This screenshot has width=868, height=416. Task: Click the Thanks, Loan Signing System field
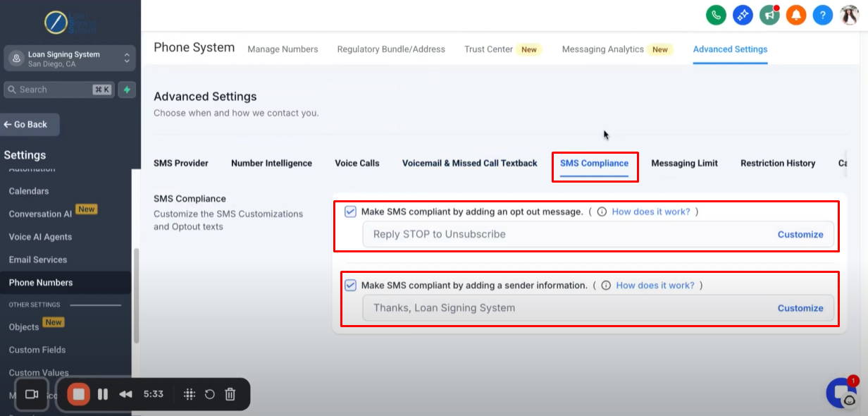(598, 308)
